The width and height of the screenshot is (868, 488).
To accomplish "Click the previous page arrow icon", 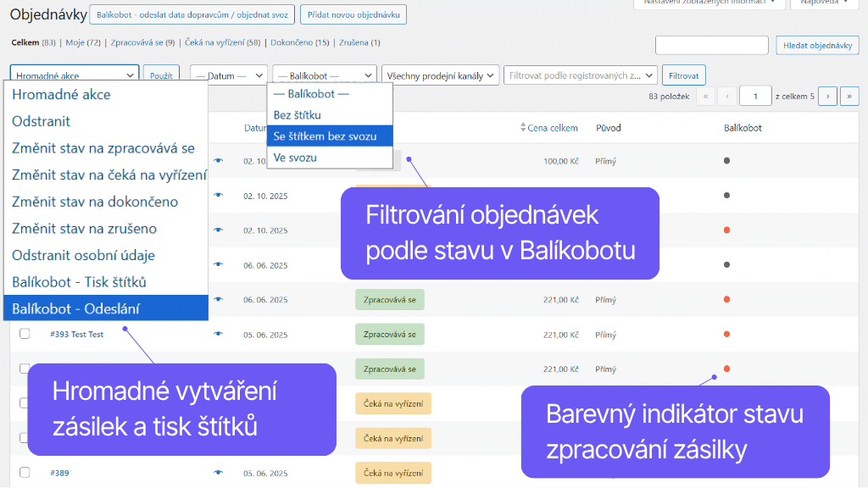I will tap(727, 96).
